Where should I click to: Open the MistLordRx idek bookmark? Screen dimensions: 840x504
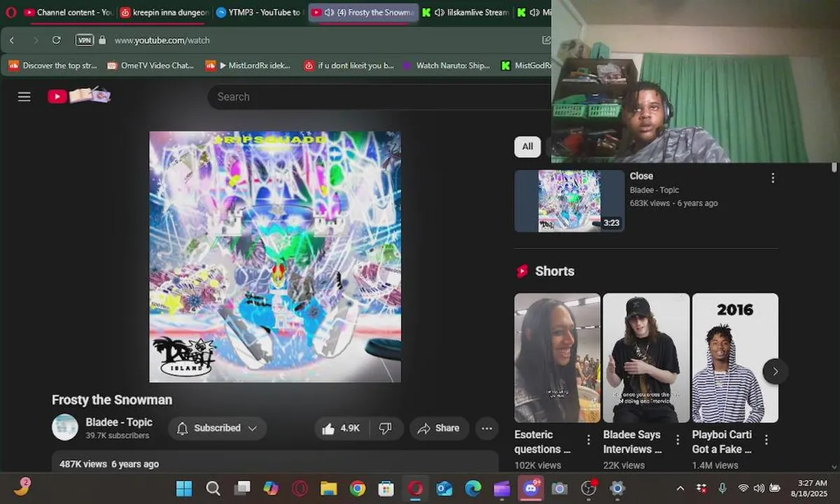248,66
